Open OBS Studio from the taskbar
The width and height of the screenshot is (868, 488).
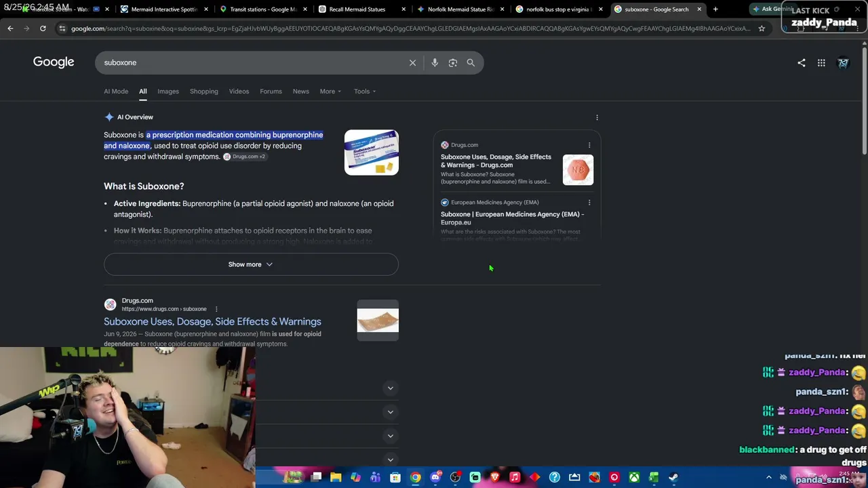click(x=455, y=477)
